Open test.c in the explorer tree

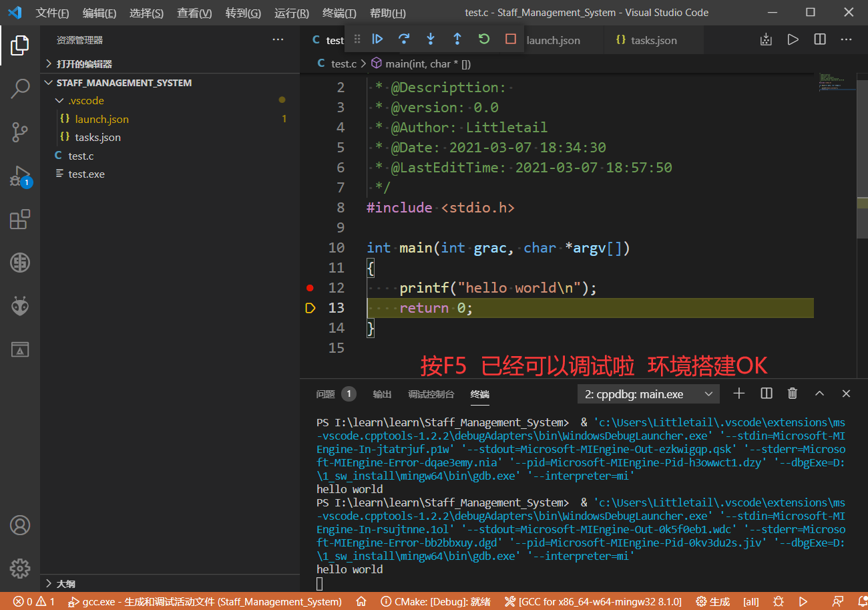(170, 156)
